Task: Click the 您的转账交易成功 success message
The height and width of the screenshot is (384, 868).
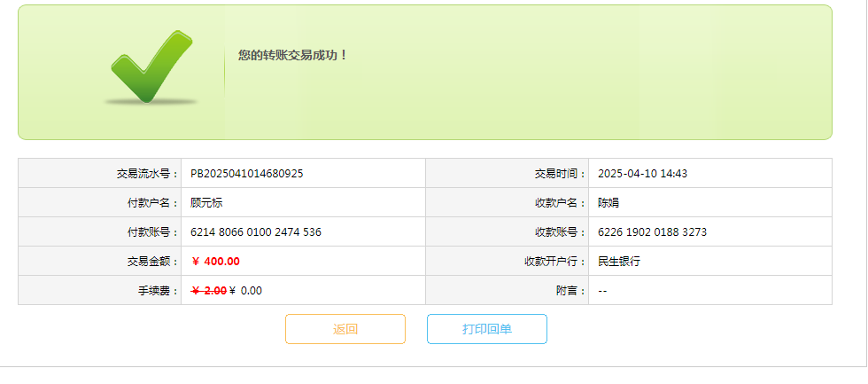Action: point(293,55)
